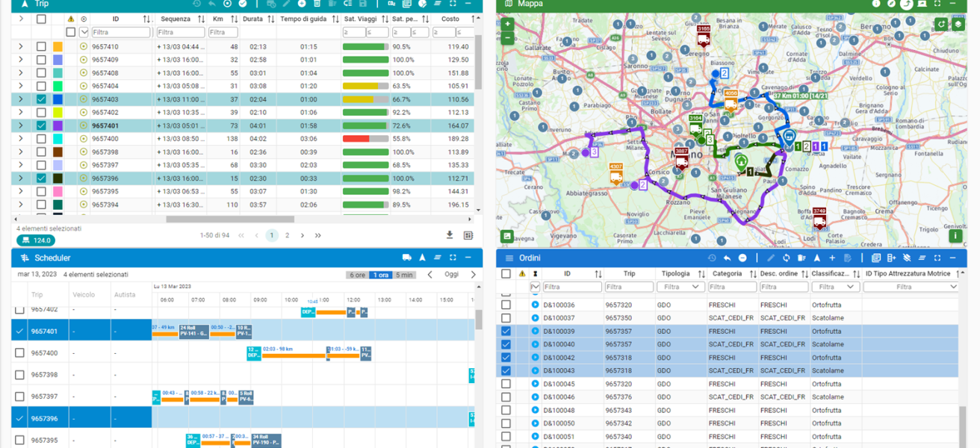Select the 6 ore scheduler view
980x448 pixels.
click(x=358, y=275)
